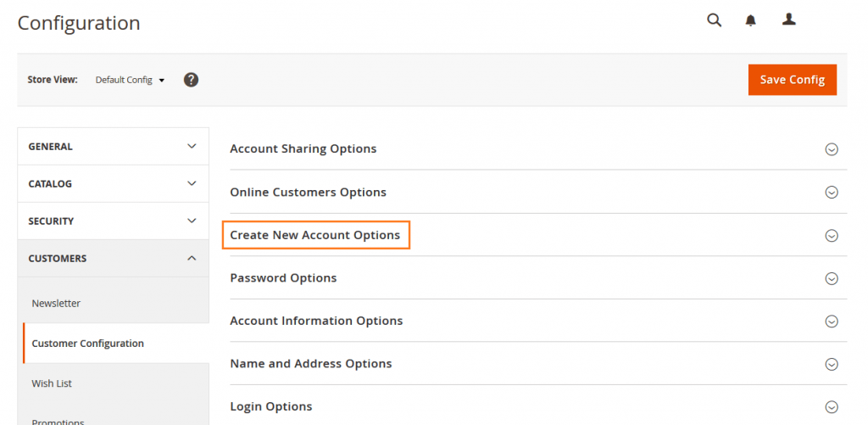Expand Online Customers Options circle arrow
Viewport: 868px width, 425px height.
tap(832, 193)
